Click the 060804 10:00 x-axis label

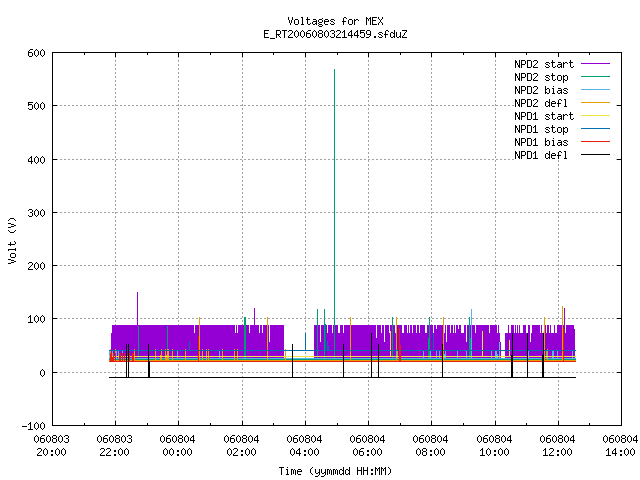click(x=494, y=446)
